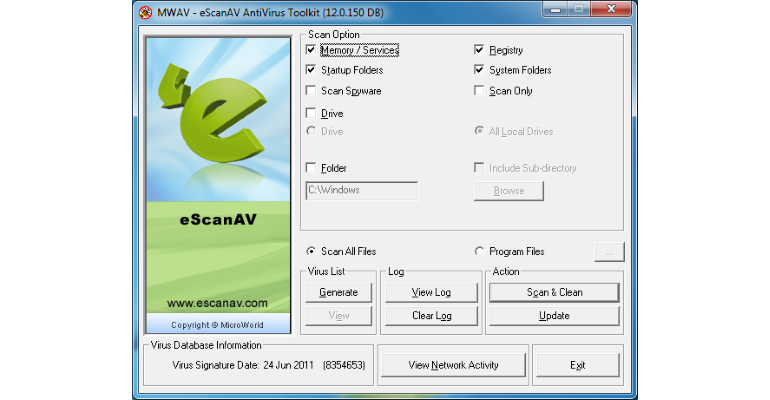Open the ellipsis file types button
Screen dimensions: 770x400
coord(609,252)
